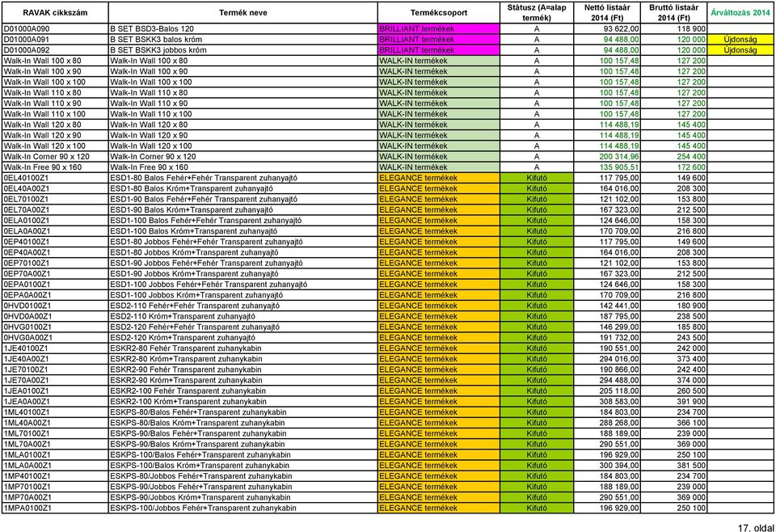Select article code 1ML40100Z1

tap(27, 412)
